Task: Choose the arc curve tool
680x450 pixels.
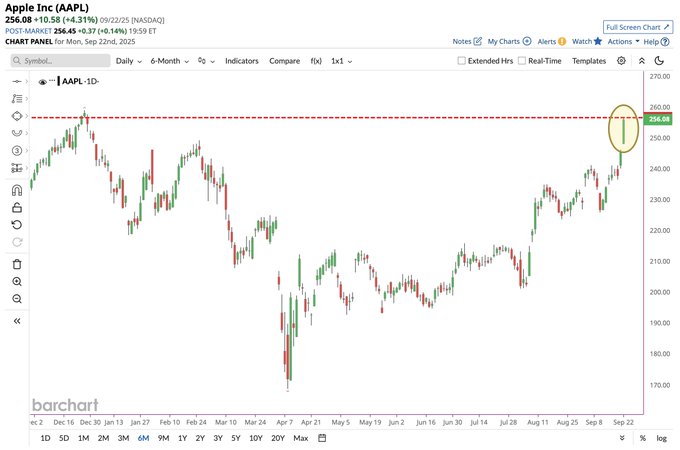Action: 16,133
